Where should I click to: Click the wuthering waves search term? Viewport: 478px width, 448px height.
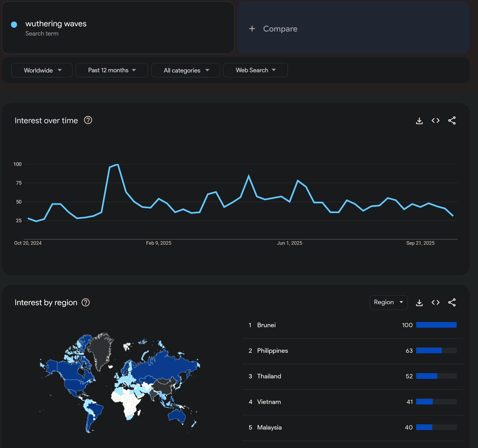56,24
